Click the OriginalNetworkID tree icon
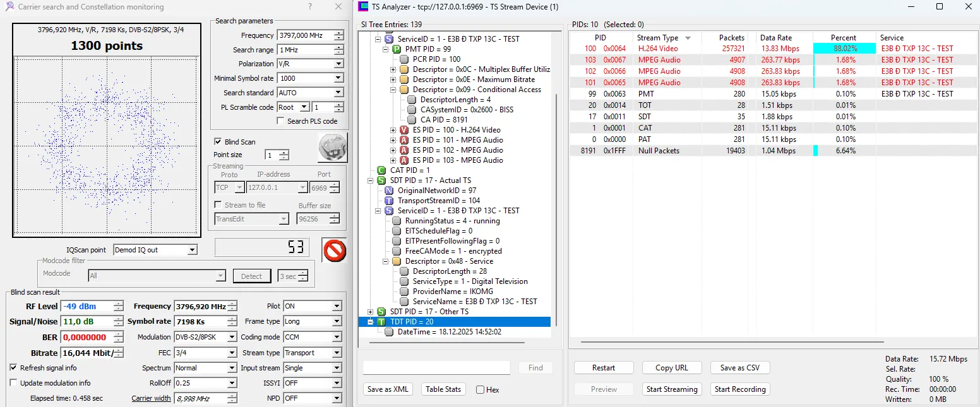 [389, 191]
